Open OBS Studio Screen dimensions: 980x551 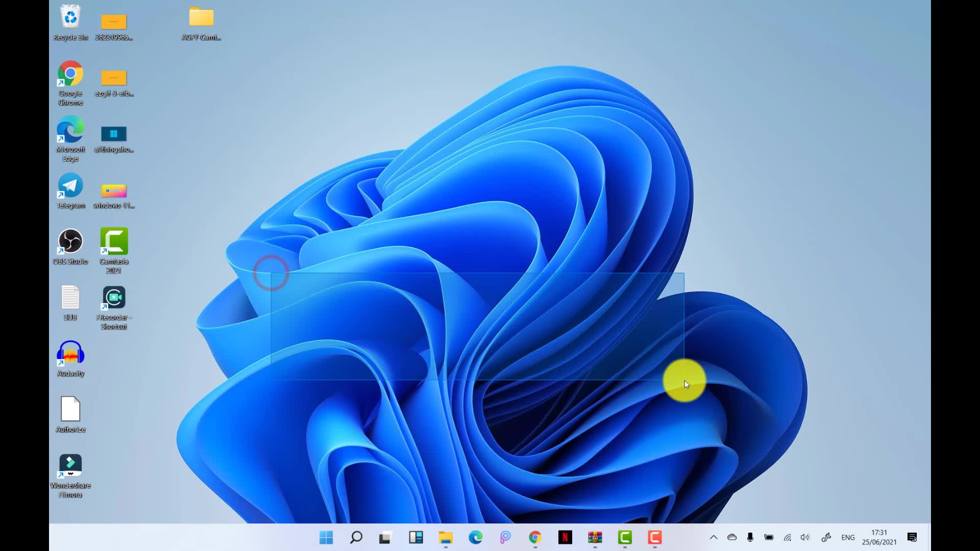point(70,241)
